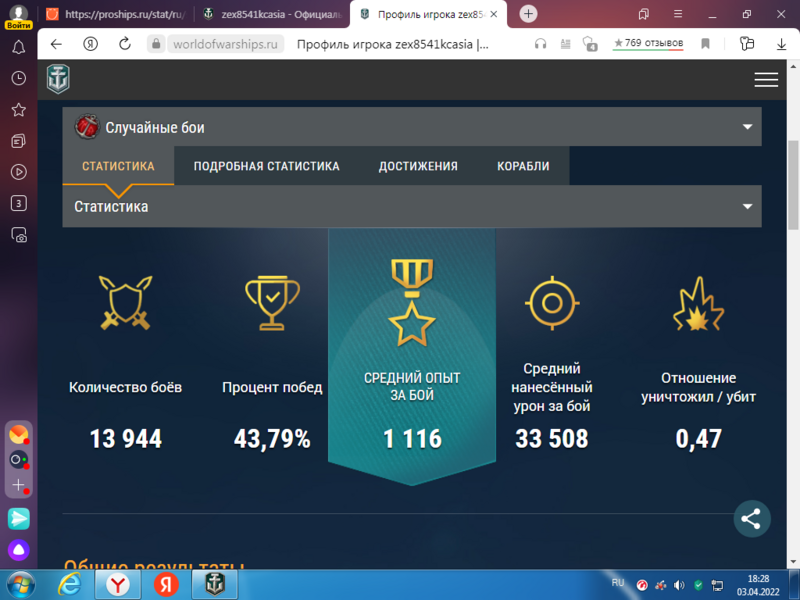Click the average experience value 1 116

pyautogui.click(x=412, y=439)
